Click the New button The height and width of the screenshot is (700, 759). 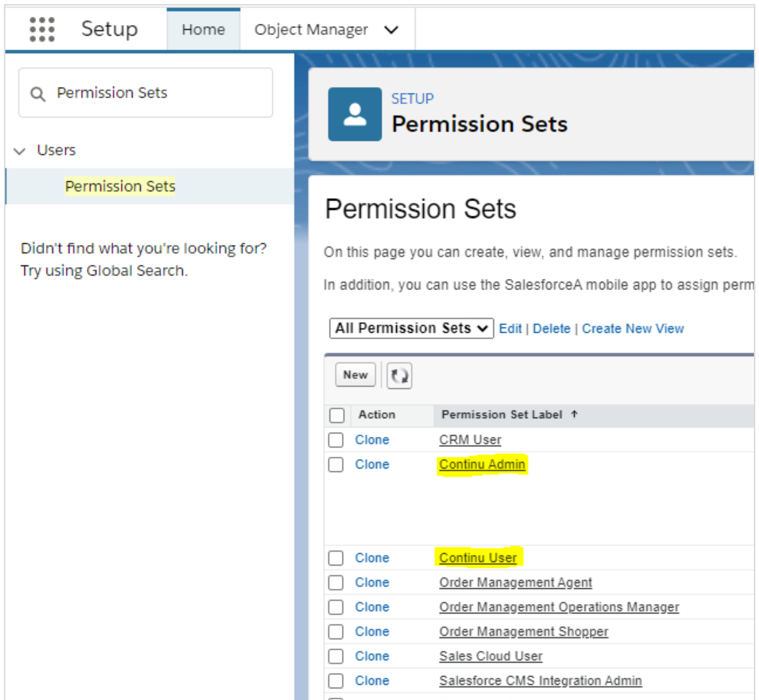click(x=355, y=375)
